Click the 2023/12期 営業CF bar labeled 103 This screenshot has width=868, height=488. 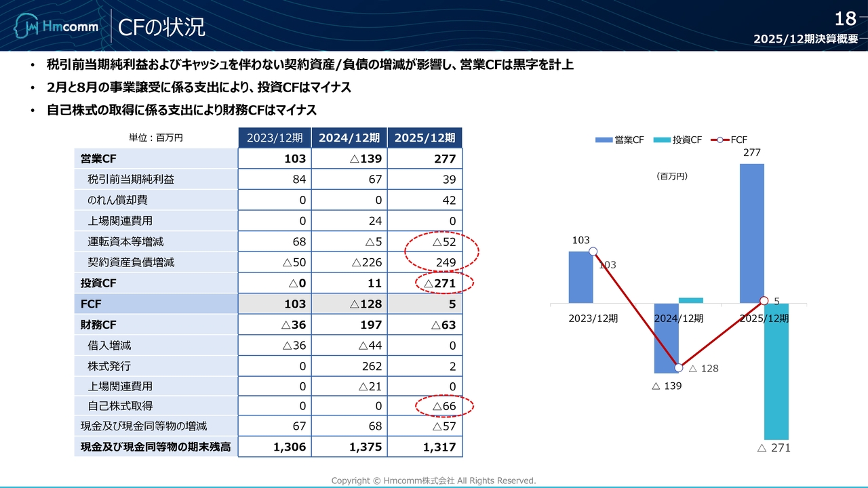tap(580, 277)
